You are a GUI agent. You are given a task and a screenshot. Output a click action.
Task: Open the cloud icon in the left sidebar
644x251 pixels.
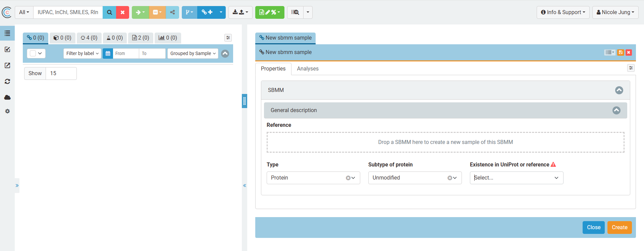point(7,97)
